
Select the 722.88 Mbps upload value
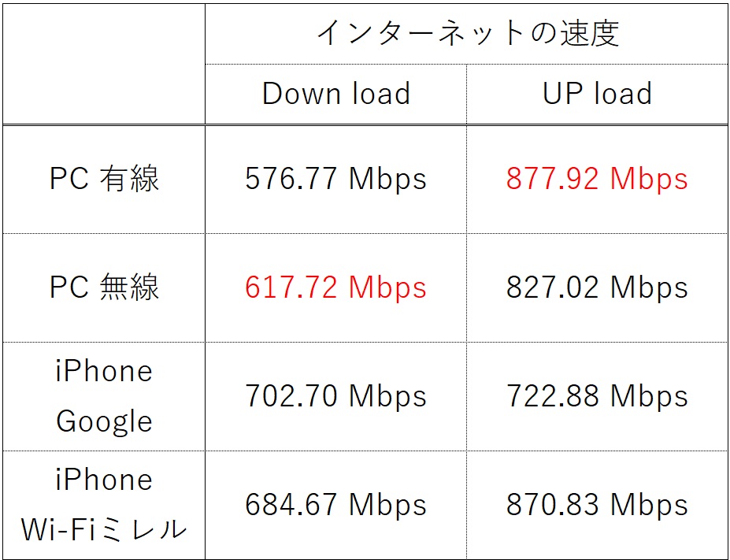(x=597, y=396)
